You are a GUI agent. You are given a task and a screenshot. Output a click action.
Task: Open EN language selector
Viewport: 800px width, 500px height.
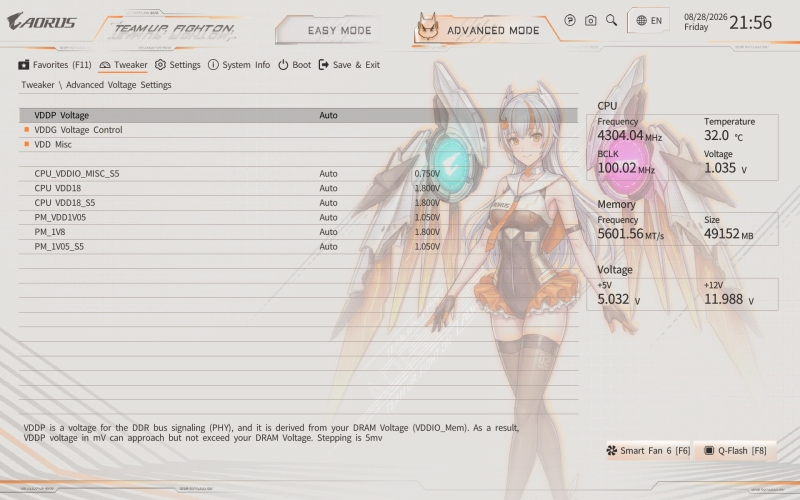pyautogui.click(x=648, y=20)
